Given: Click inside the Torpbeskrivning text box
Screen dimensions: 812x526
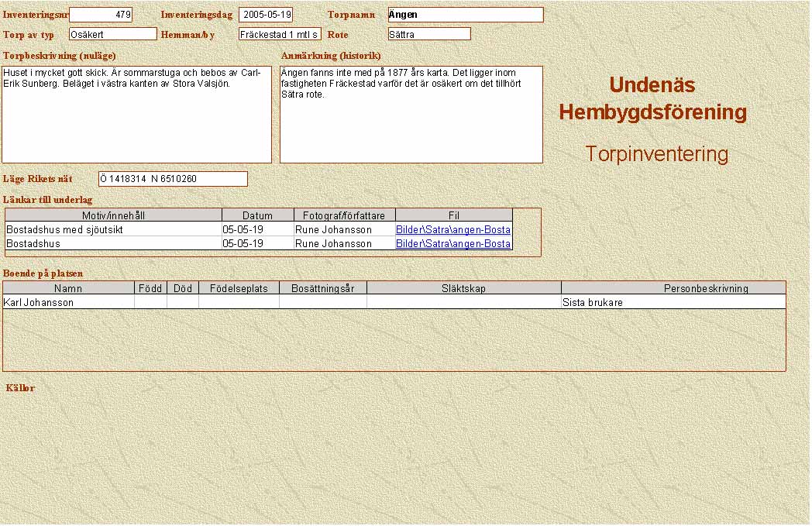Looking at the screenshot, I should (136, 115).
